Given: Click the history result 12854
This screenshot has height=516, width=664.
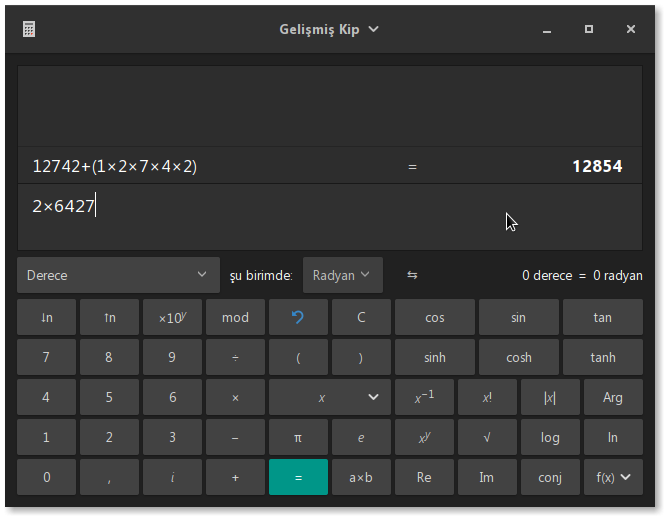Looking at the screenshot, I should pyautogui.click(x=597, y=166).
